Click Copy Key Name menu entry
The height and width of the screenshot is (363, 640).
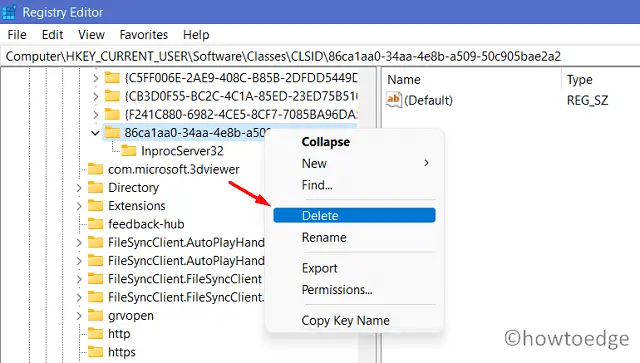coord(345,321)
